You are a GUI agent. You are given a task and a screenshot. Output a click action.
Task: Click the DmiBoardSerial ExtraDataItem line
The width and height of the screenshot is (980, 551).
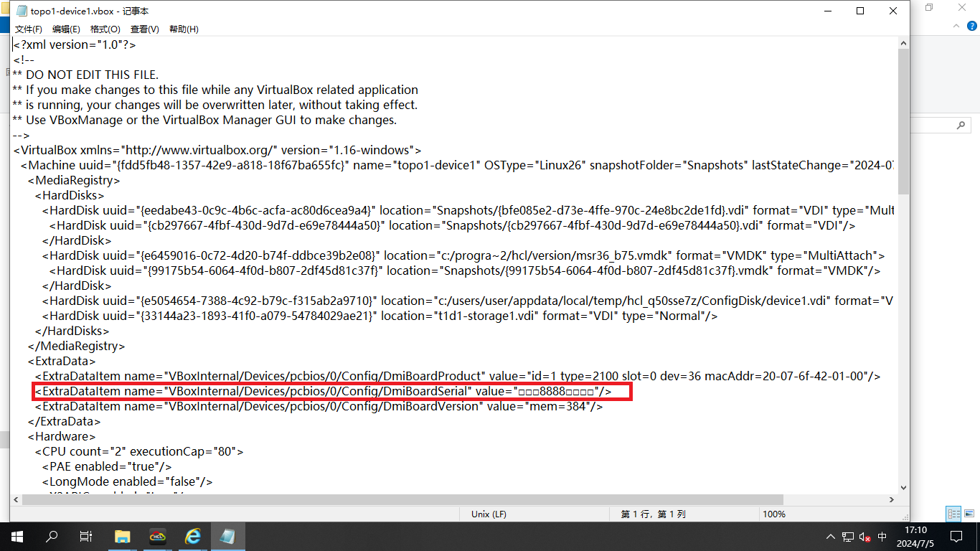[x=324, y=391]
